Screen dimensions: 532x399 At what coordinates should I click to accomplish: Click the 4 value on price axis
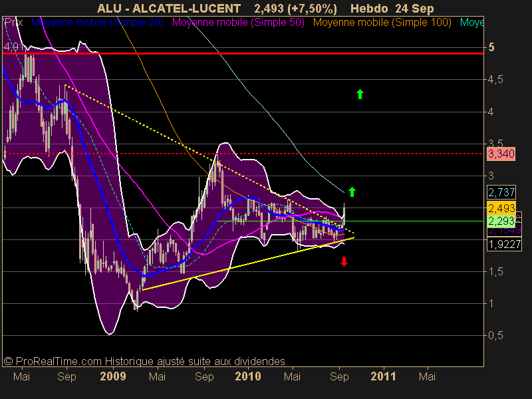tap(491, 112)
